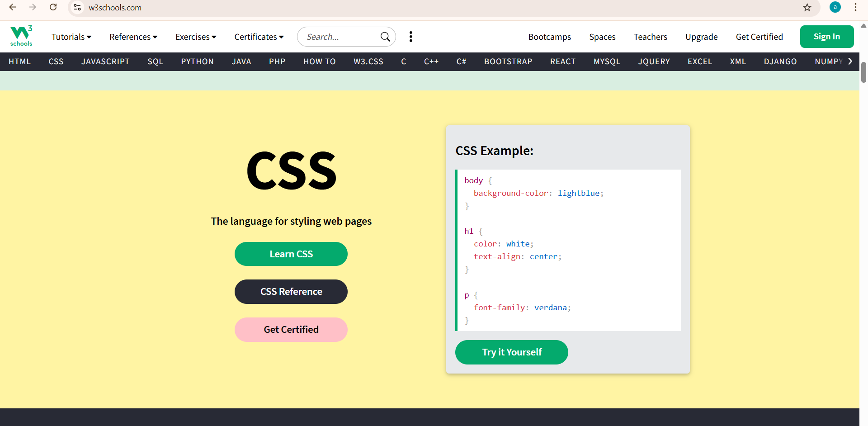Click the pink Get Certified button
Image resolution: width=868 pixels, height=426 pixels.
pos(291,330)
